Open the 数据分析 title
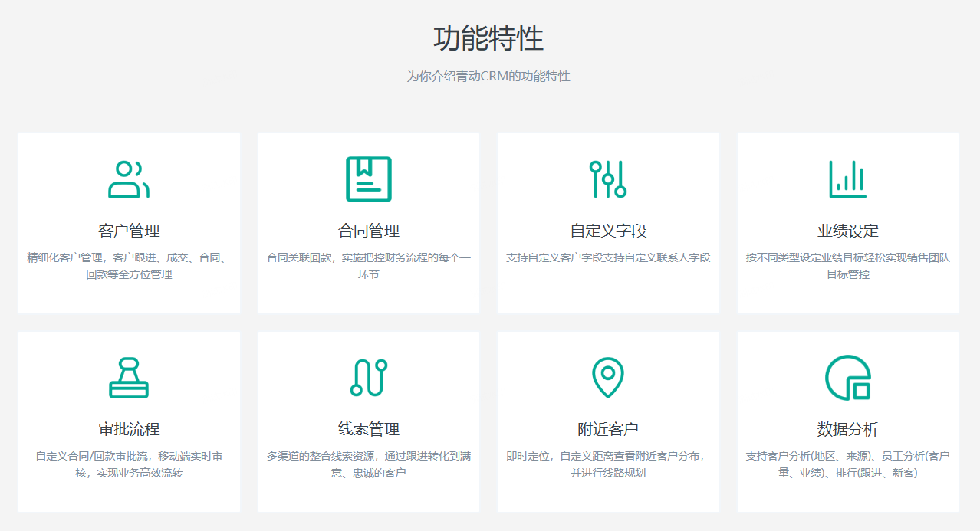 [847, 429]
